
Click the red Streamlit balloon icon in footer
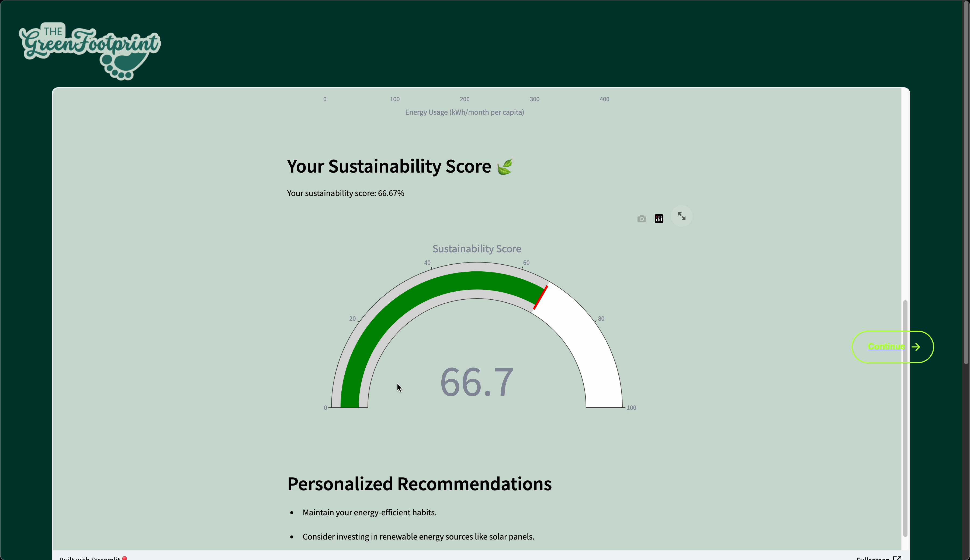point(125,558)
